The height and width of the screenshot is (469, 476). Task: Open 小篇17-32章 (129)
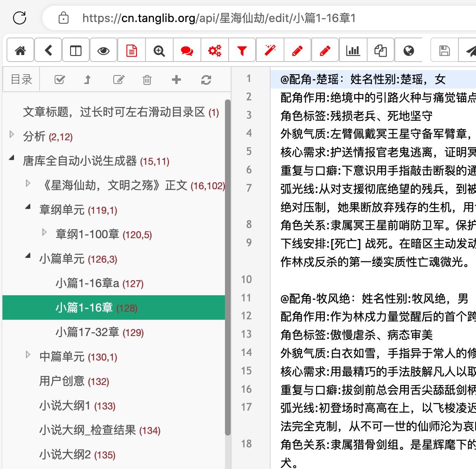[99, 332]
